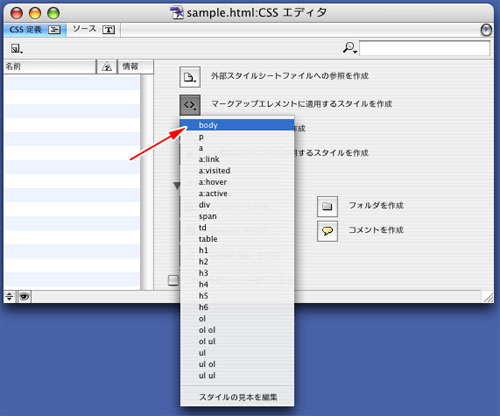Image resolution: width=500 pixels, height=416 pixels.
Task: Click the コメントを作成 label
Action: click(376, 230)
